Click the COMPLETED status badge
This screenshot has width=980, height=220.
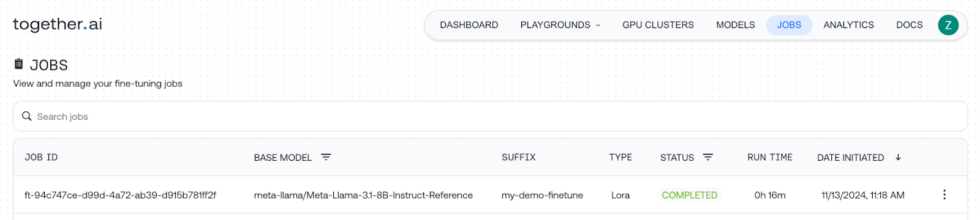[690, 195]
